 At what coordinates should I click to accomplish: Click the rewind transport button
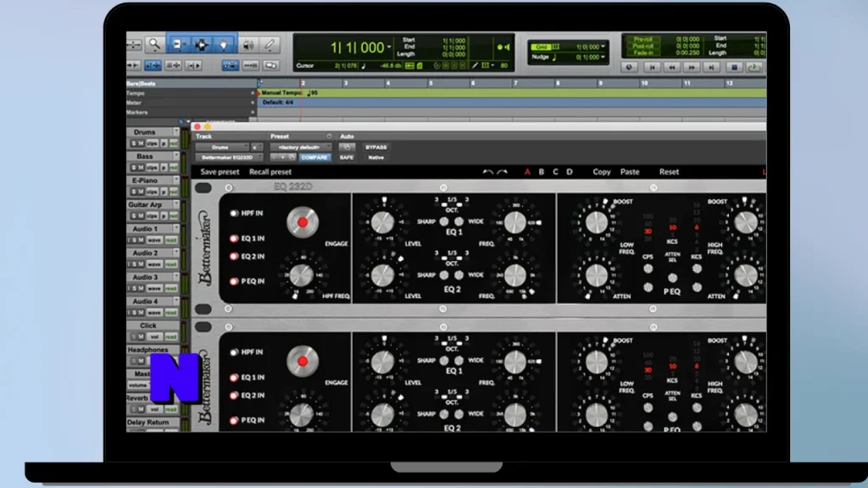672,68
